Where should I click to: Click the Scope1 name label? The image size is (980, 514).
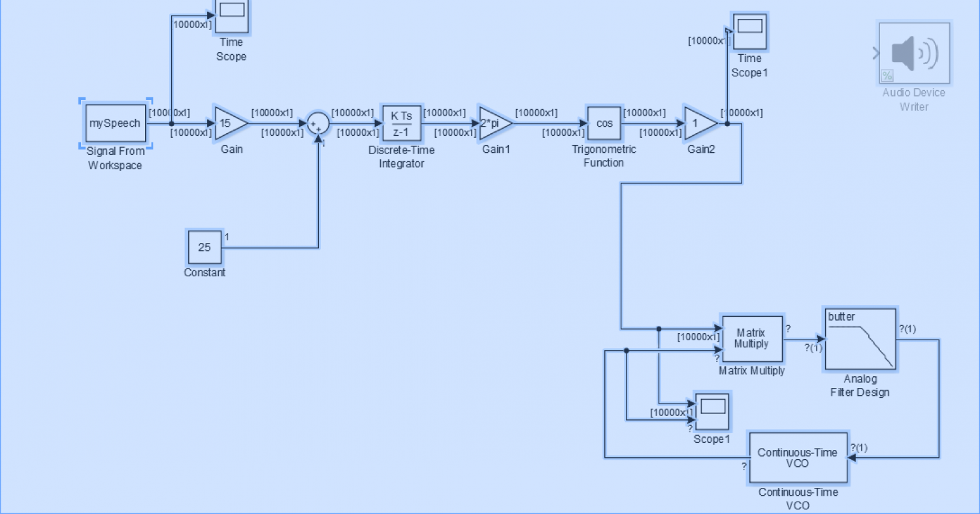tap(711, 439)
